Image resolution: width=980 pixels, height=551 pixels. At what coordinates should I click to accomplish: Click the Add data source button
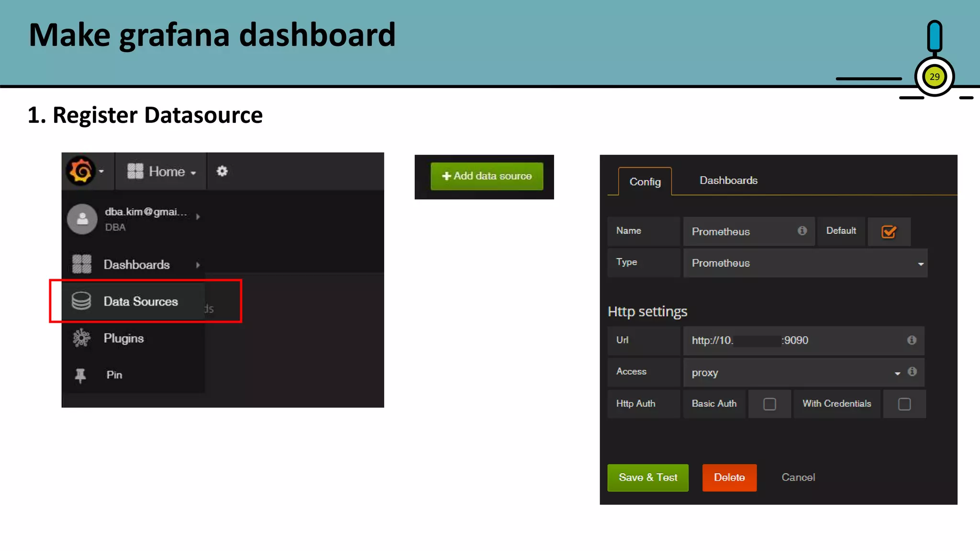487,176
